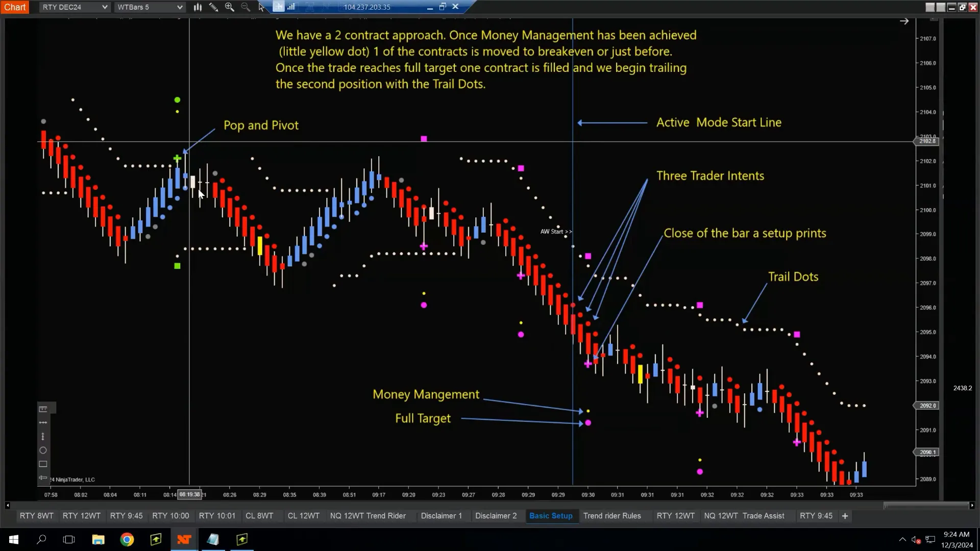Open the NQ 12WT Trend Rider tab

click(368, 516)
